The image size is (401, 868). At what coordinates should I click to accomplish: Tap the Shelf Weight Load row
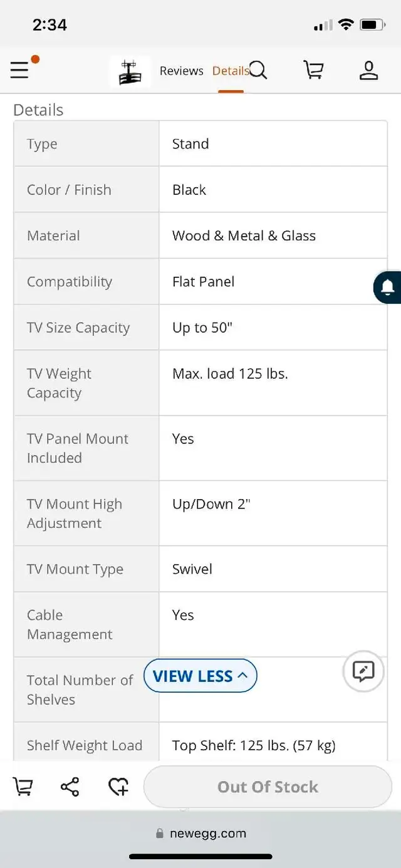[200, 745]
